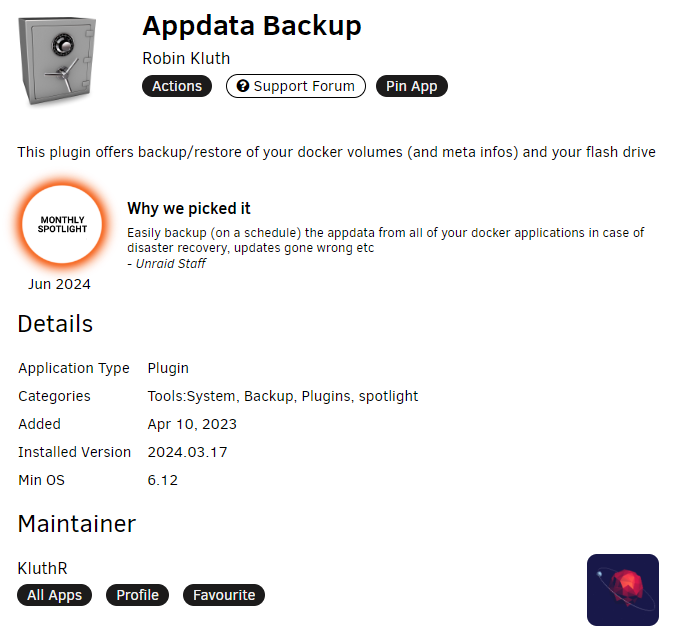Open the maintainer Profile
The width and height of the screenshot is (681, 629).
pyautogui.click(x=137, y=595)
